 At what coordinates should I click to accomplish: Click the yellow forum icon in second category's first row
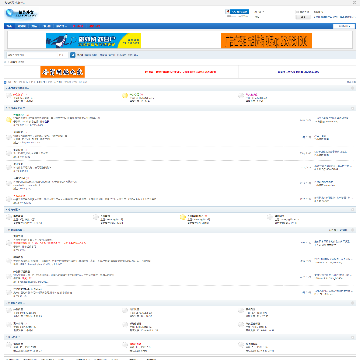9,120
